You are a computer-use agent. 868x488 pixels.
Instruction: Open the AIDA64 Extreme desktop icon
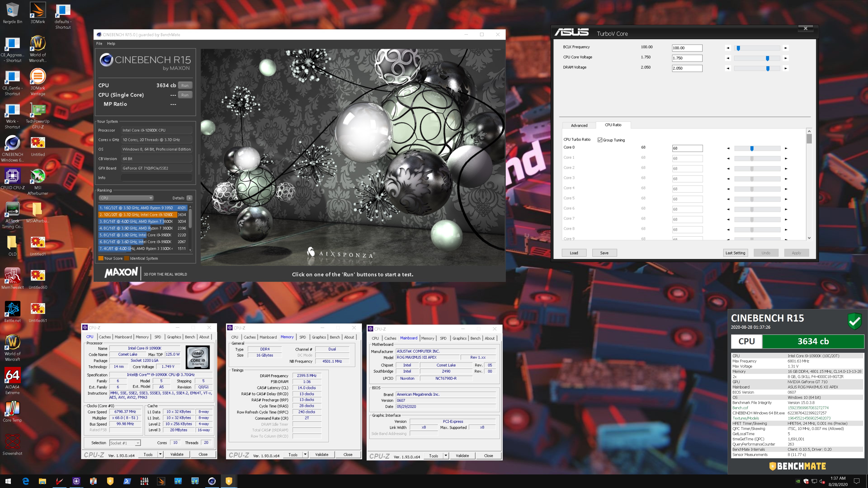point(12,380)
